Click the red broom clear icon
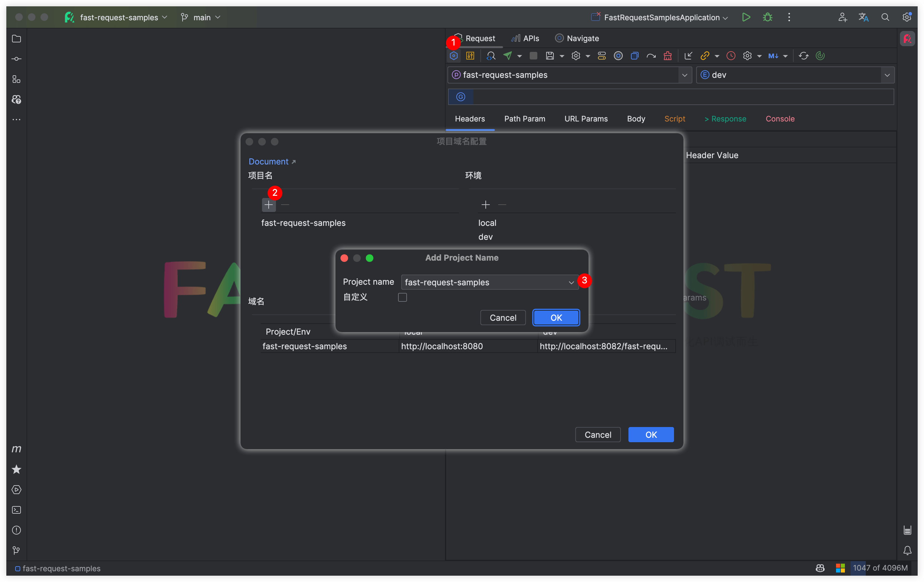 667,56
